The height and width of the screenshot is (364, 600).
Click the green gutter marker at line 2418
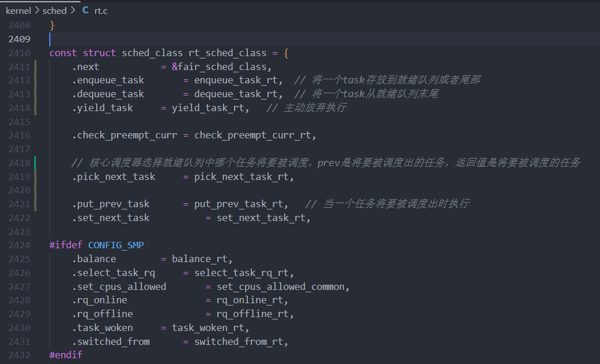pos(35,163)
